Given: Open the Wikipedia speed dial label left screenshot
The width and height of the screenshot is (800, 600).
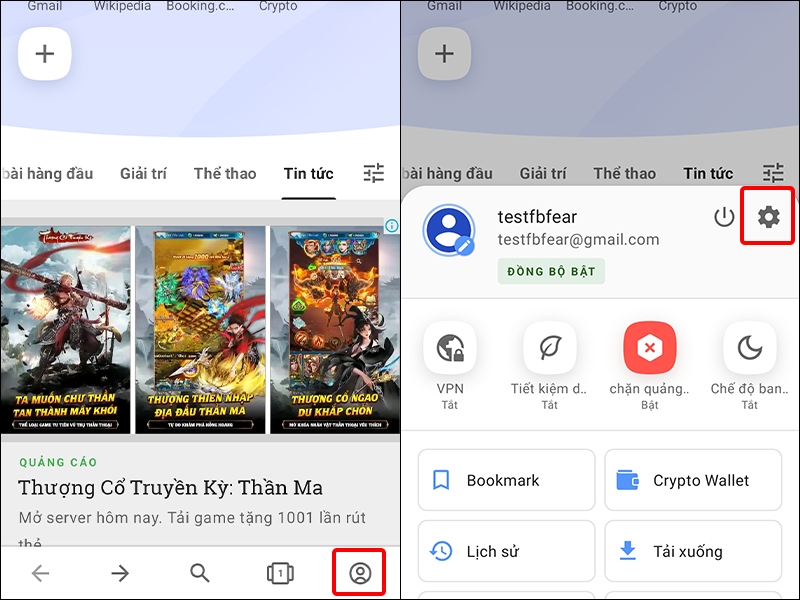Looking at the screenshot, I should 122,6.
